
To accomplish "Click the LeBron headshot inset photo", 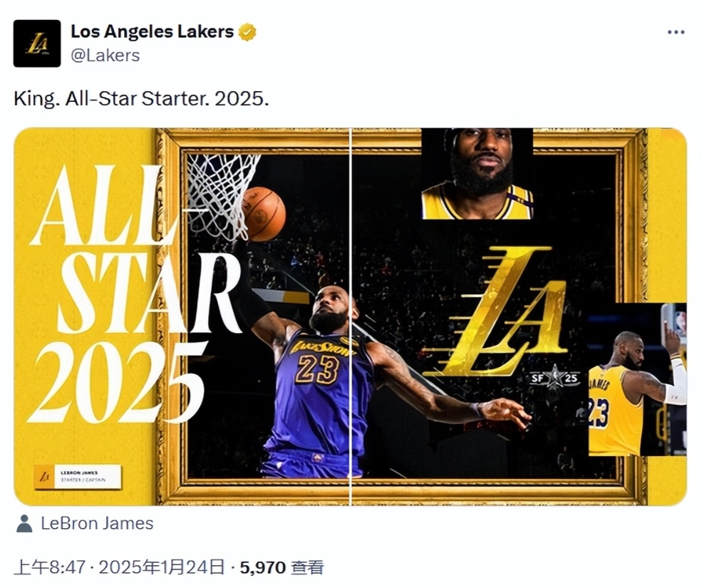I will click(478, 174).
